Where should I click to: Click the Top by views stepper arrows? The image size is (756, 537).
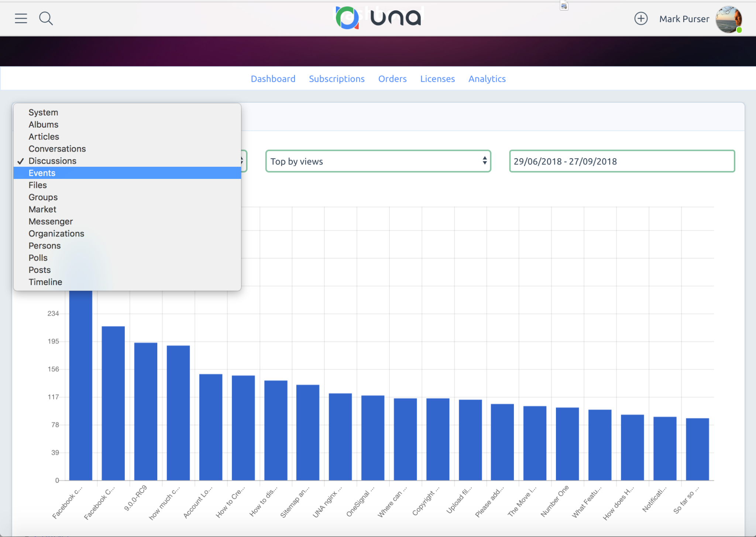[x=485, y=161]
